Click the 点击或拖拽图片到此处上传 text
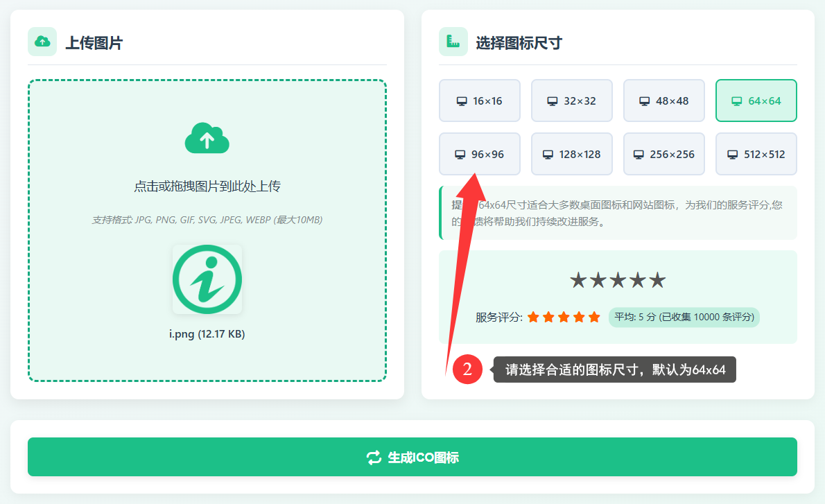 [207, 186]
